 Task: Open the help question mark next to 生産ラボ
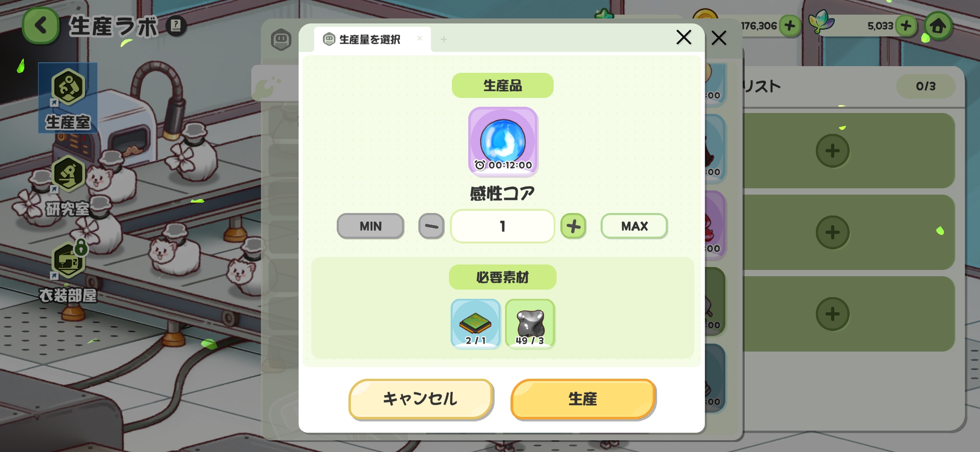[x=176, y=26]
